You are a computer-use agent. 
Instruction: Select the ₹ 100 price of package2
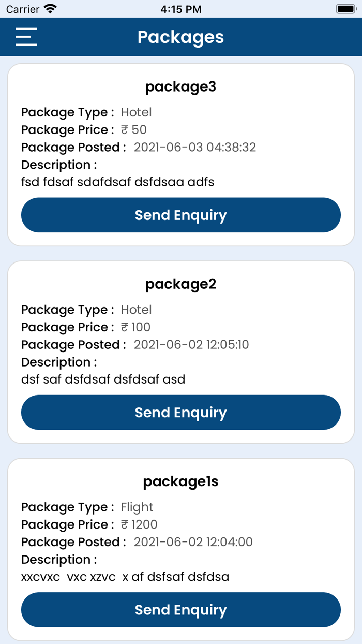[x=136, y=327]
